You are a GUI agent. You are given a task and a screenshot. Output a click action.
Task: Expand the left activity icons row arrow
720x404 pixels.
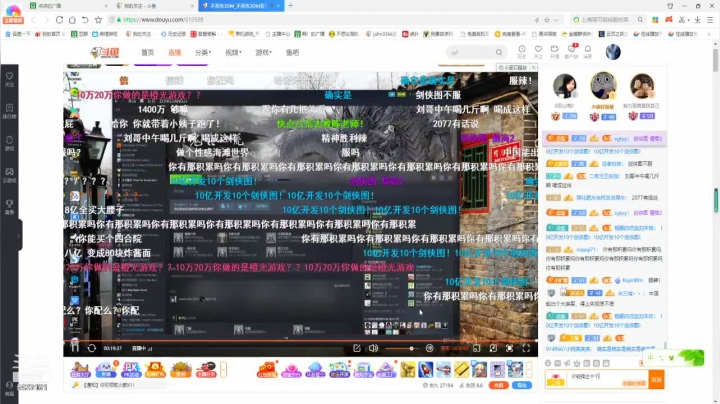click(x=224, y=370)
